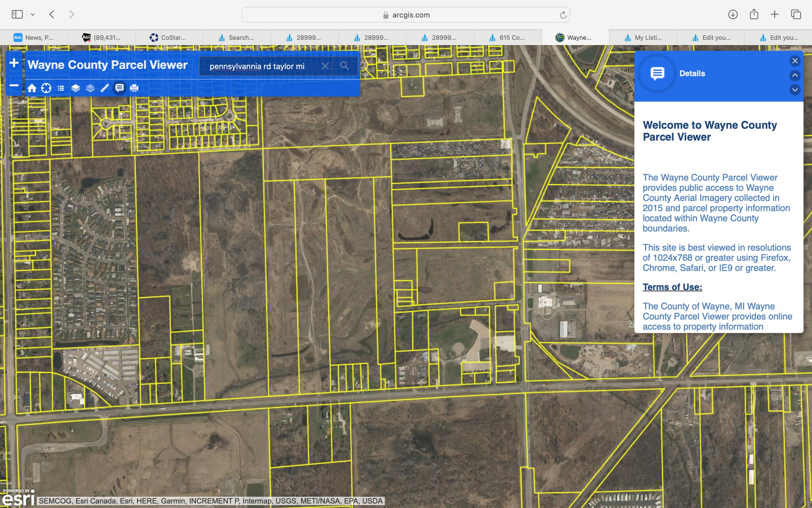Expand Details panel with down chevron
The height and width of the screenshot is (508, 812).
click(795, 90)
